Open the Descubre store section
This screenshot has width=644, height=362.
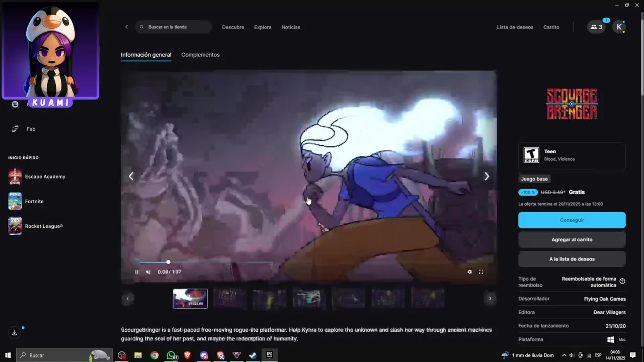pyautogui.click(x=233, y=27)
